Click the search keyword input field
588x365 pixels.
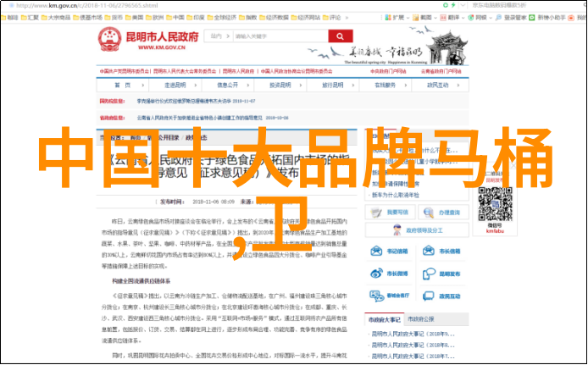280,36
